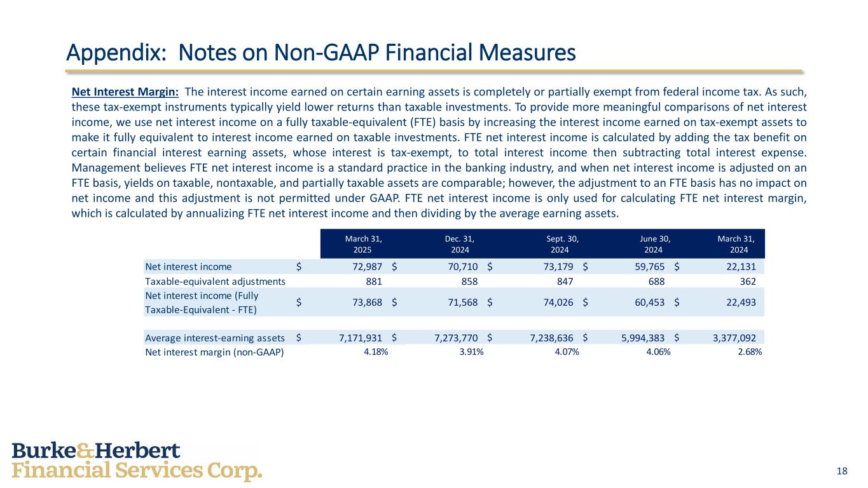Click the slide title heading
This screenshot has height=488, width=868.
(321, 53)
